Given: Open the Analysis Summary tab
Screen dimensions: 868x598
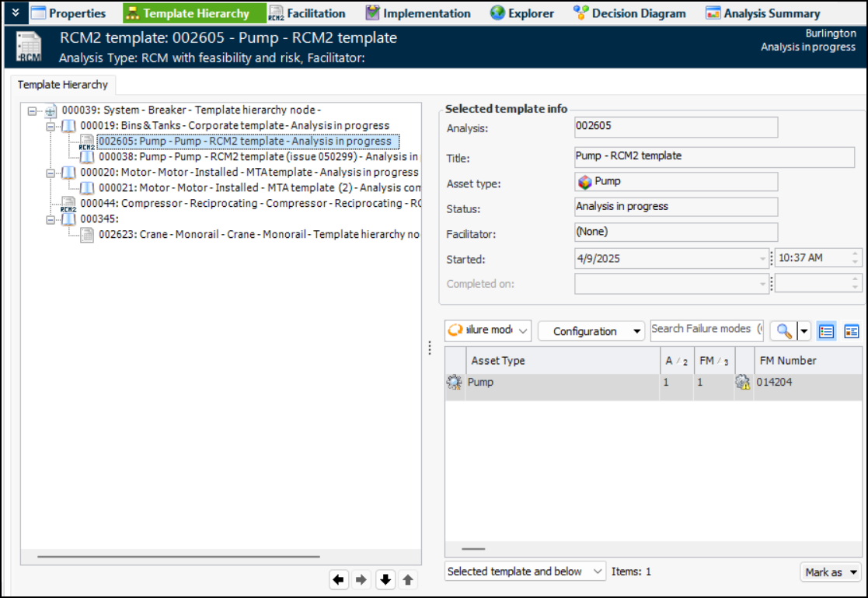Looking at the screenshot, I should [x=762, y=13].
